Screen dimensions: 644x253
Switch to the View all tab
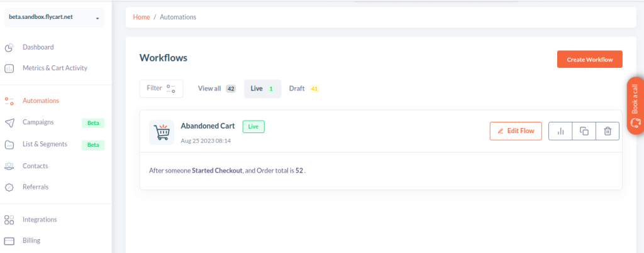point(216,89)
